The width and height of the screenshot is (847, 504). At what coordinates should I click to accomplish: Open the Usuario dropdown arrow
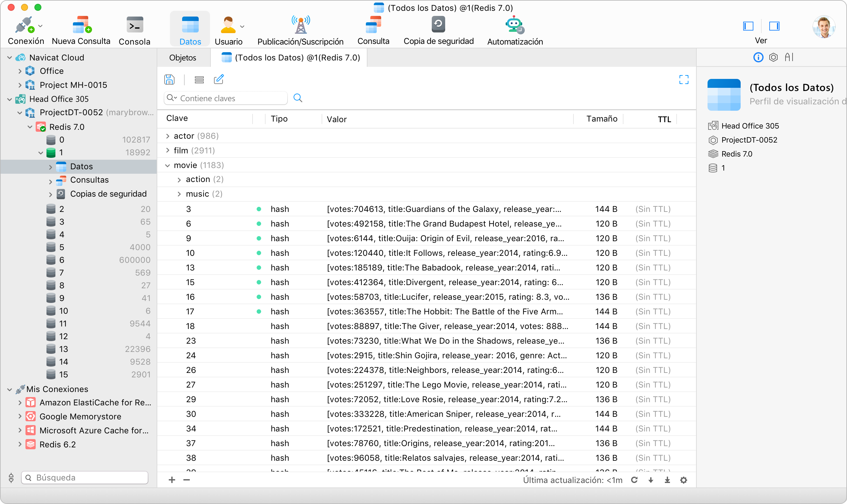pyautogui.click(x=242, y=26)
